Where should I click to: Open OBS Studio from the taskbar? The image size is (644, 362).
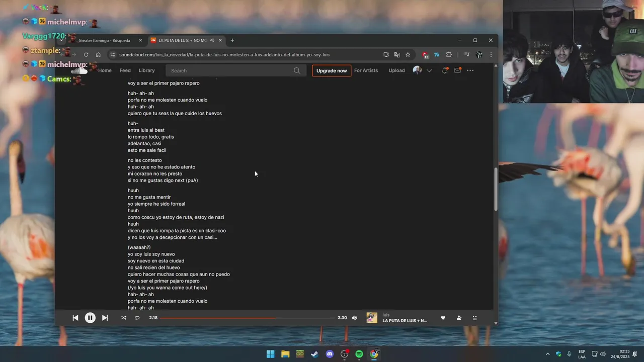[345, 354]
